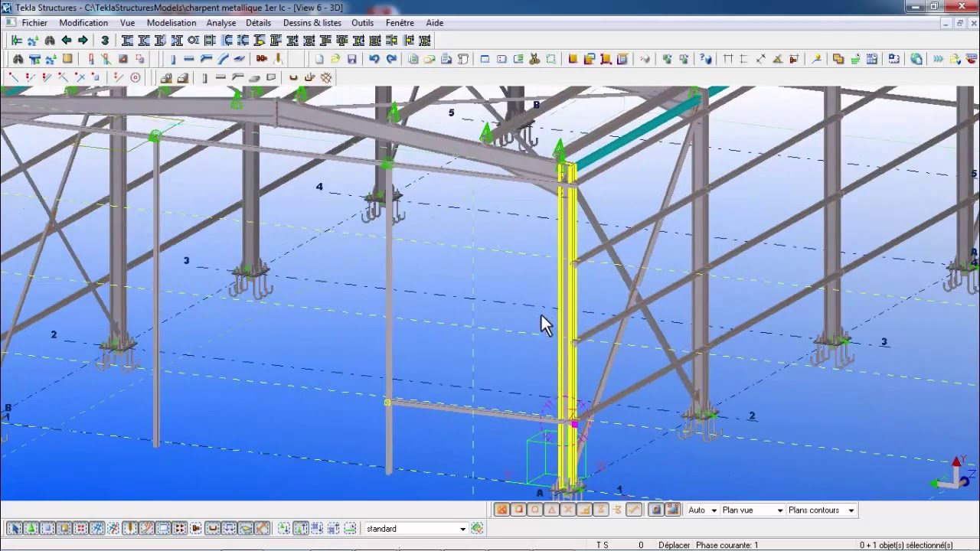Select the concrete slab tool
980x551 pixels.
click(254, 77)
